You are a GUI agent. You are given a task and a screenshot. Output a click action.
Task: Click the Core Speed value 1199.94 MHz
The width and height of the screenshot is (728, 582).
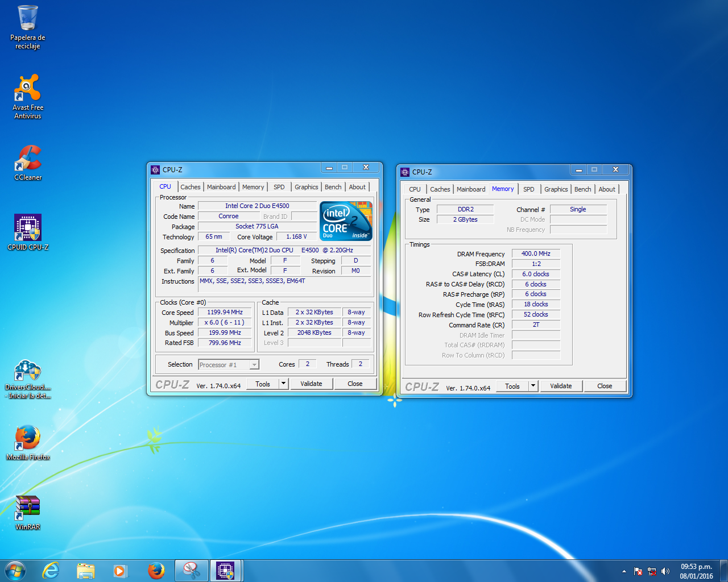click(225, 312)
